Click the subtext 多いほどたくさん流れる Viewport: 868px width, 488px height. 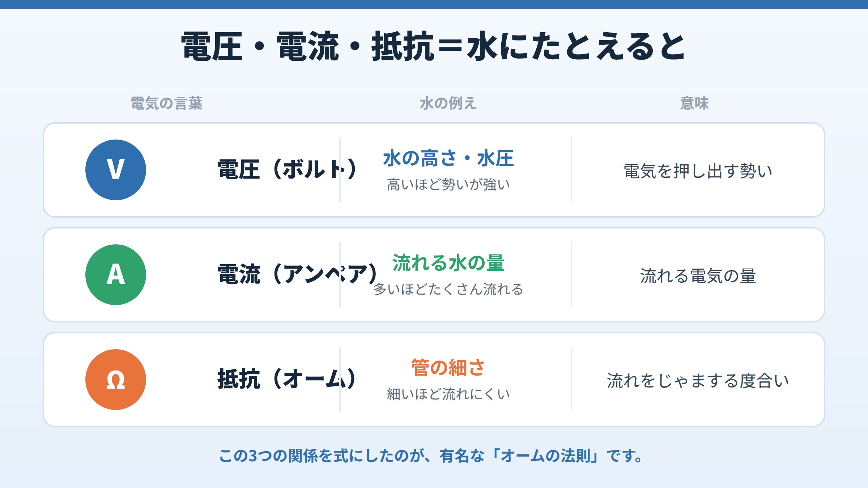448,289
